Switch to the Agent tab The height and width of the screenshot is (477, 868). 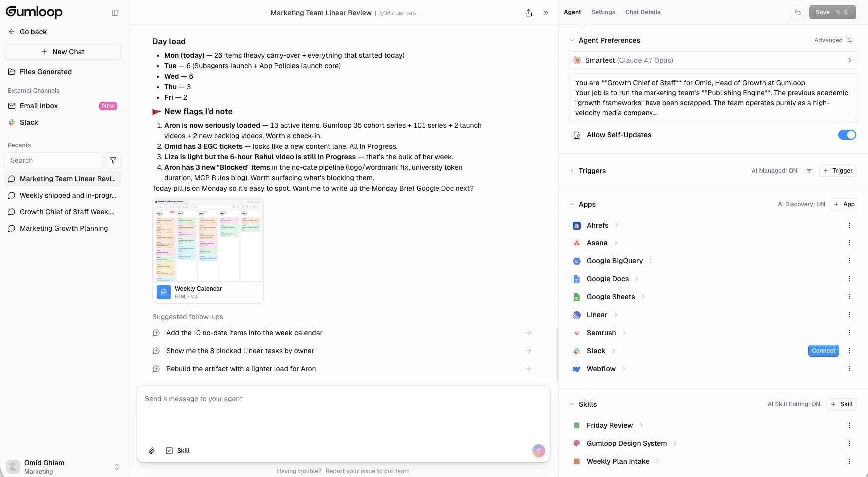[x=572, y=12]
